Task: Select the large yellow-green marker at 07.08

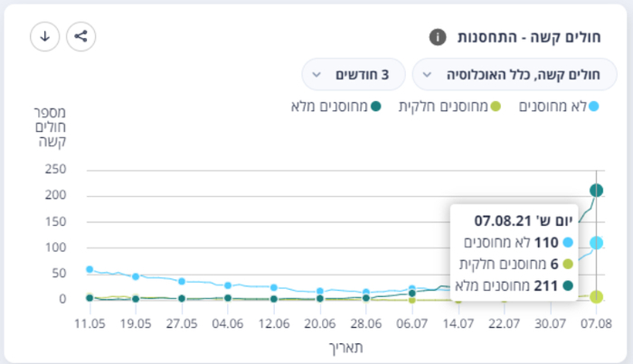Action: (x=597, y=296)
